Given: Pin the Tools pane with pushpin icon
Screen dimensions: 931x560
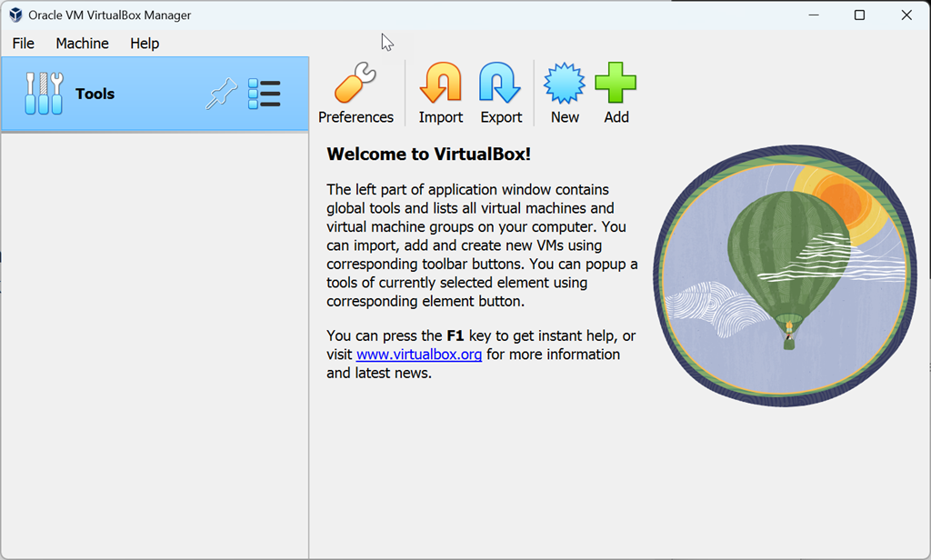Looking at the screenshot, I should tap(221, 94).
